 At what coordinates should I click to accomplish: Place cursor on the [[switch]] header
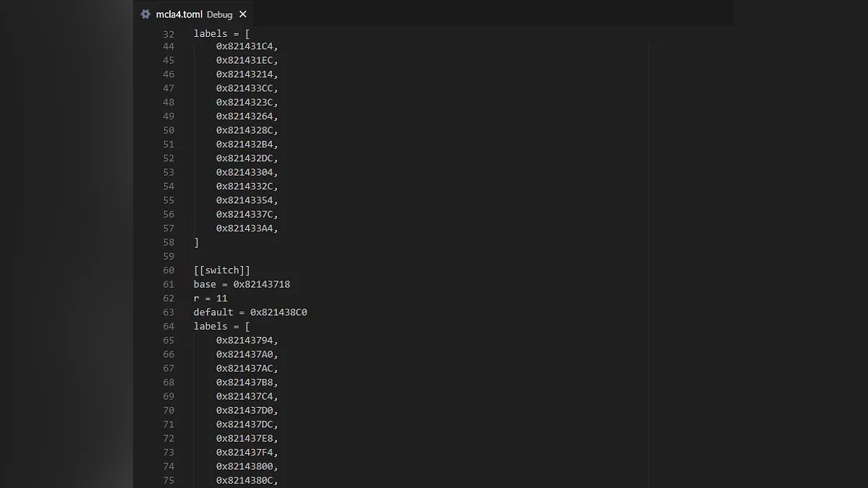pos(222,270)
